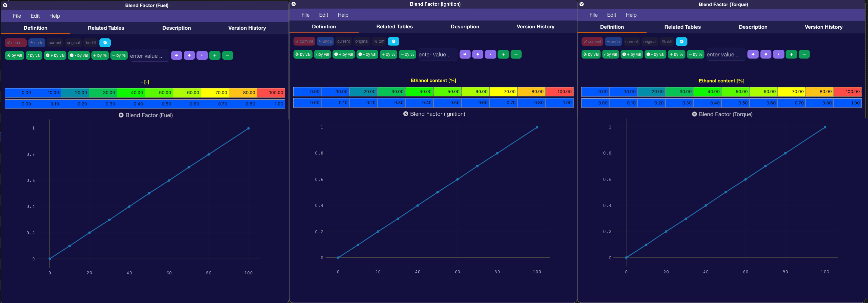The height and width of the screenshot is (303, 868).
Task: Toggle 'current' view in Ignition window
Action: [x=343, y=41]
